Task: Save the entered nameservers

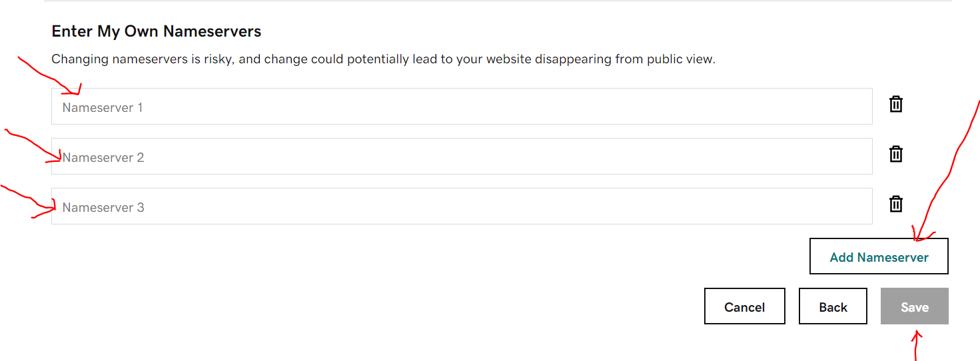Action: pos(915,306)
